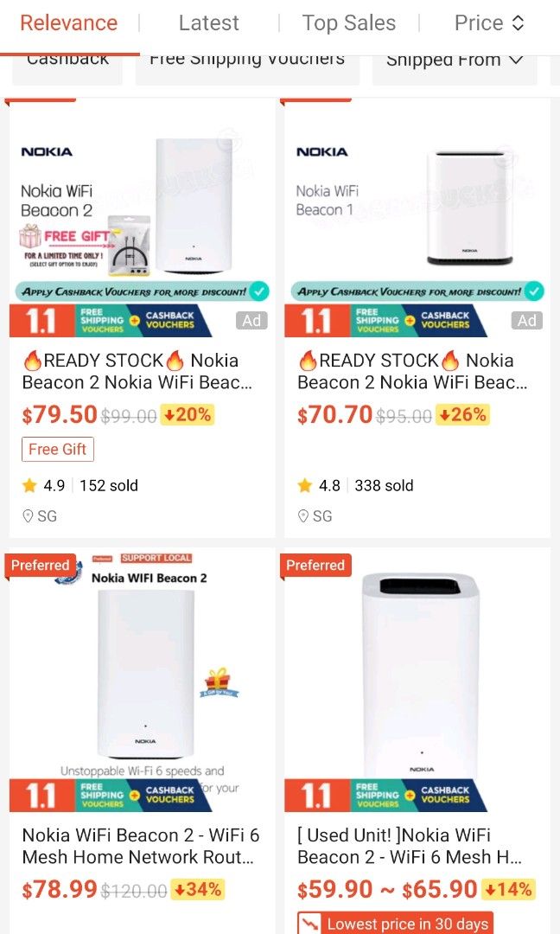
Task: Click the Free Gift tag on the $79.50 item
Action: (57, 450)
